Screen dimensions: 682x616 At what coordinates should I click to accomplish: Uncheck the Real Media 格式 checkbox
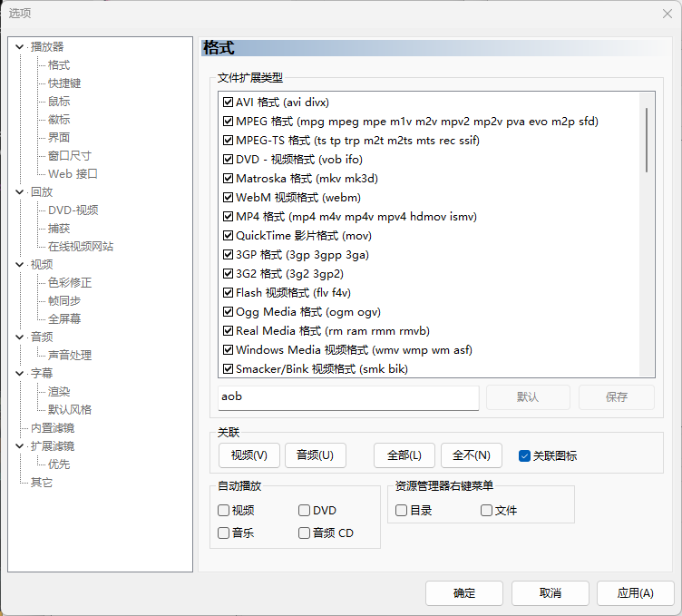228,330
